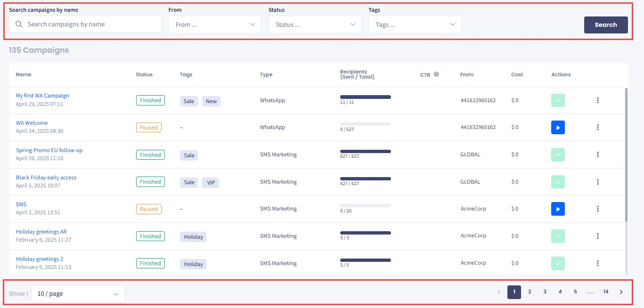Click the Cost column header

pyautogui.click(x=517, y=74)
